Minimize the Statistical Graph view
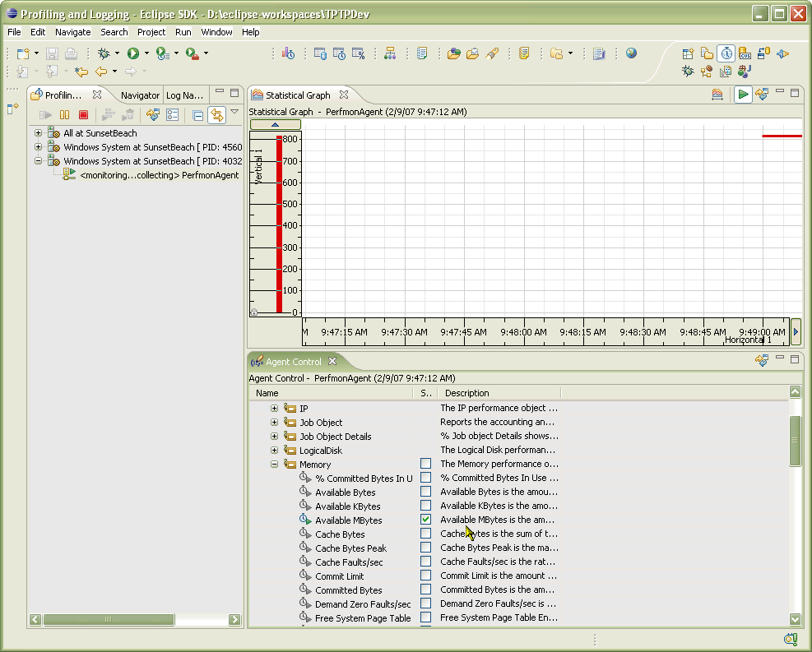812x652 pixels. pos(780,91)
